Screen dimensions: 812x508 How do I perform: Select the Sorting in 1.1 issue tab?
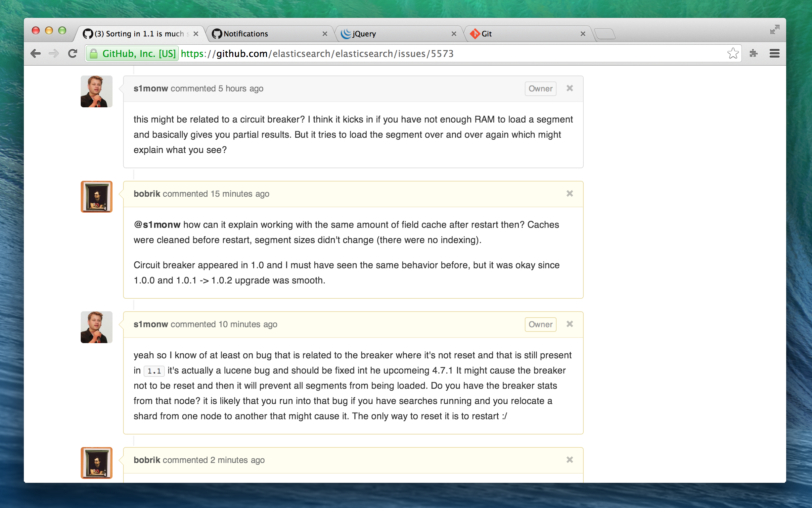pyautogui.click(x=140, y=33)
